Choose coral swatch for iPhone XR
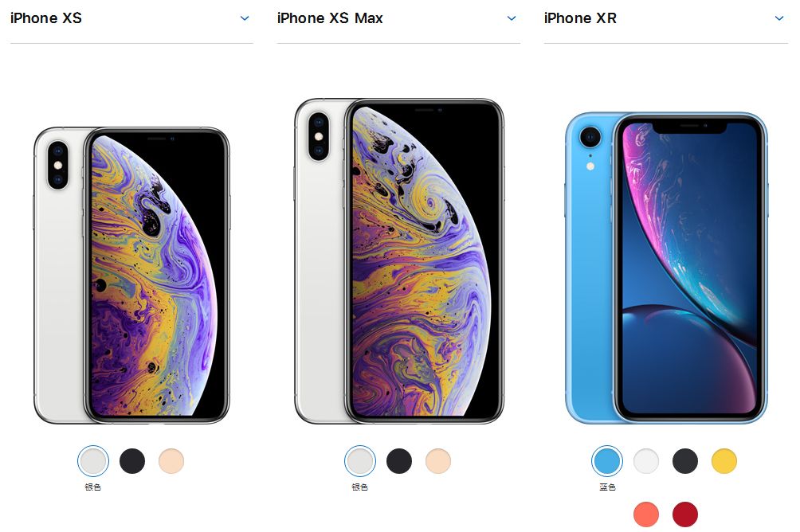 [x=646, y=514]
